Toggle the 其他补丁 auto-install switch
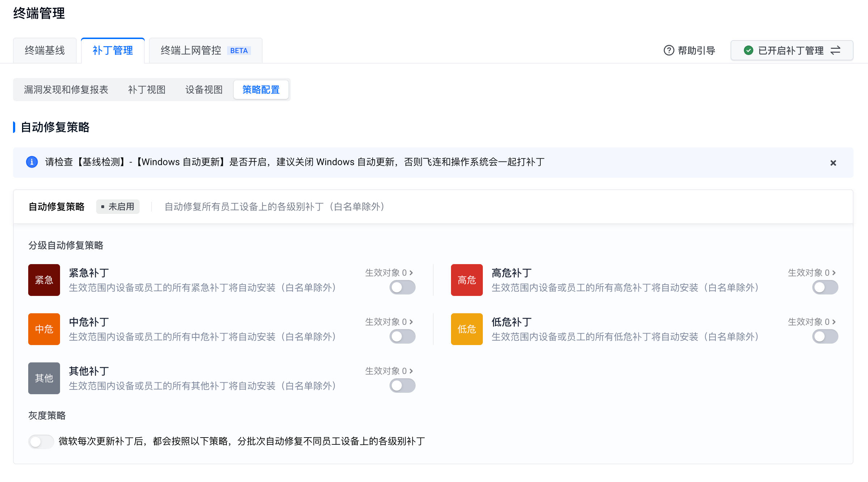This screenshot has height=482, width=868. tap(402, 386)
